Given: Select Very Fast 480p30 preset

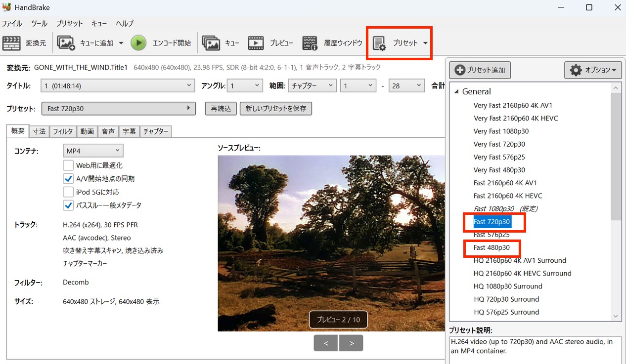Looking at the screenshot, I should (499, 170).
